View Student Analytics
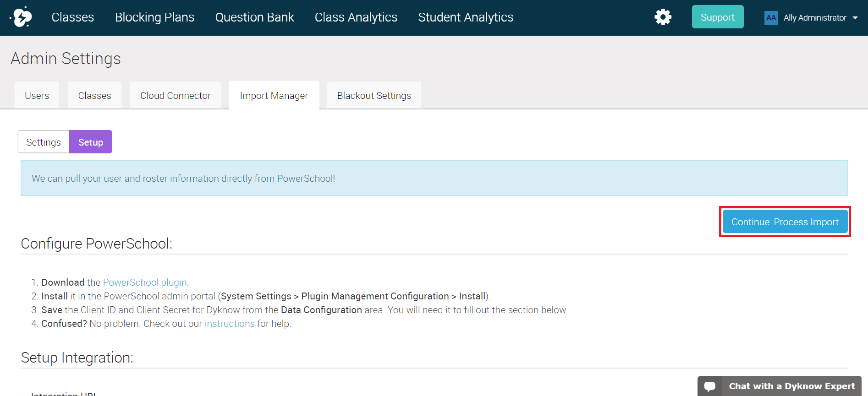Viewport: 868px width, 396px height. 466,17
